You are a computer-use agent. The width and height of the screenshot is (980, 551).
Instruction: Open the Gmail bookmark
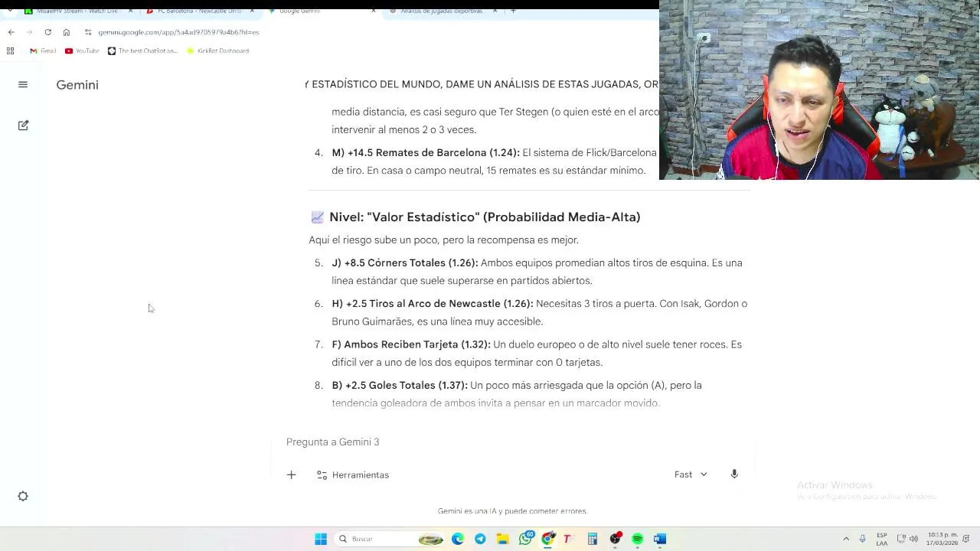click(x=43, y=51)
